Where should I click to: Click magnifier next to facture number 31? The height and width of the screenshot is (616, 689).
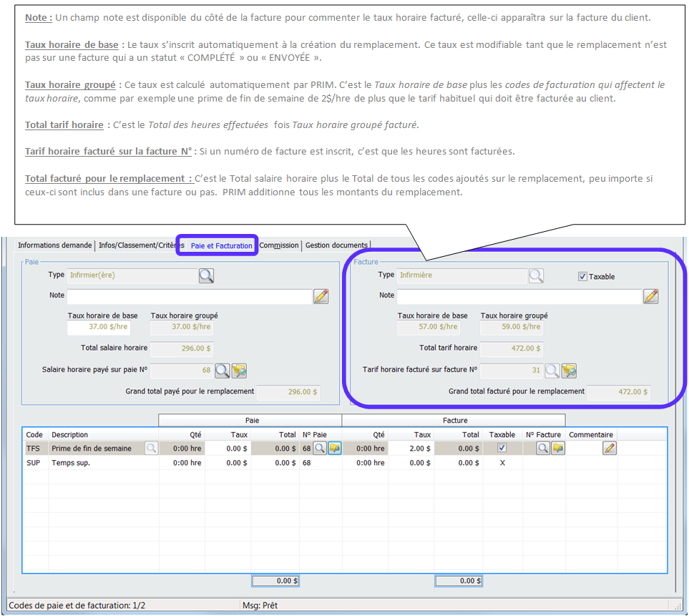coord(552,371)
